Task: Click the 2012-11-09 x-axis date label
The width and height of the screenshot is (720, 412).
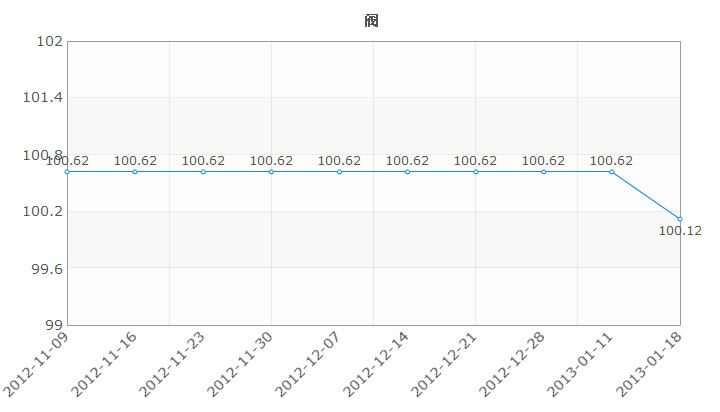Action: click(36, 364)
